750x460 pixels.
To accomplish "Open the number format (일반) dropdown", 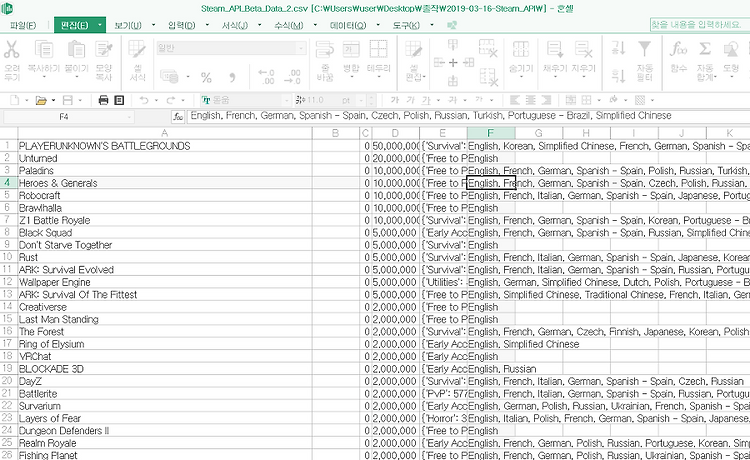I will pyautogui.click(x=301, y=48).
